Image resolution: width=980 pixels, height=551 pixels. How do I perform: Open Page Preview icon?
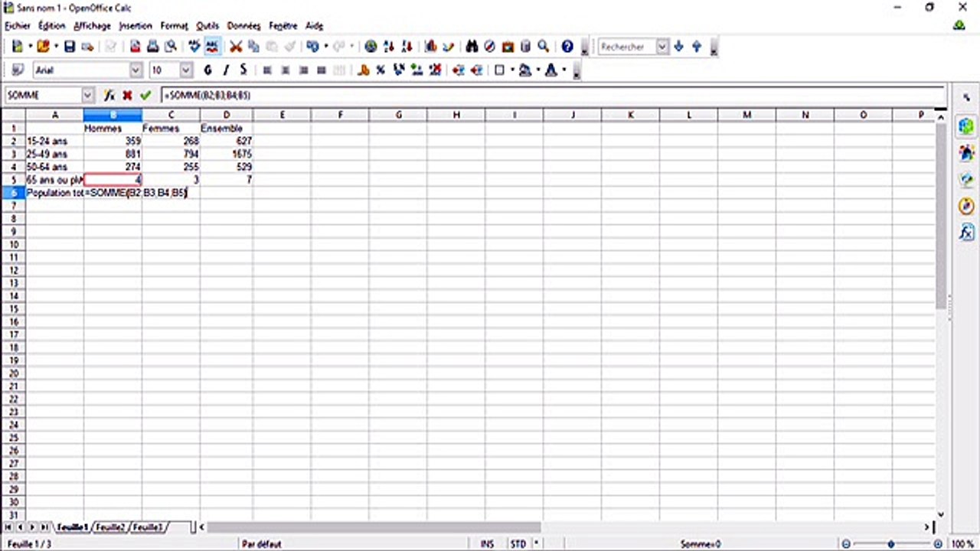[171, 47]
